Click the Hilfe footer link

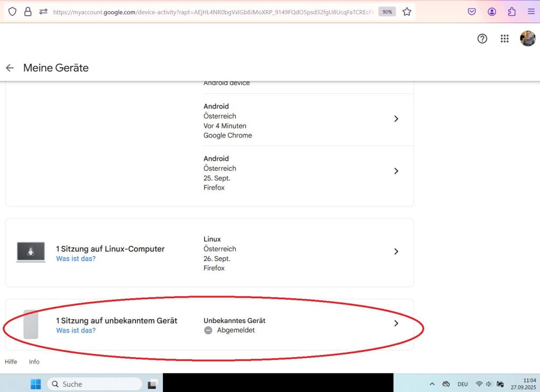tap(11, 362)
